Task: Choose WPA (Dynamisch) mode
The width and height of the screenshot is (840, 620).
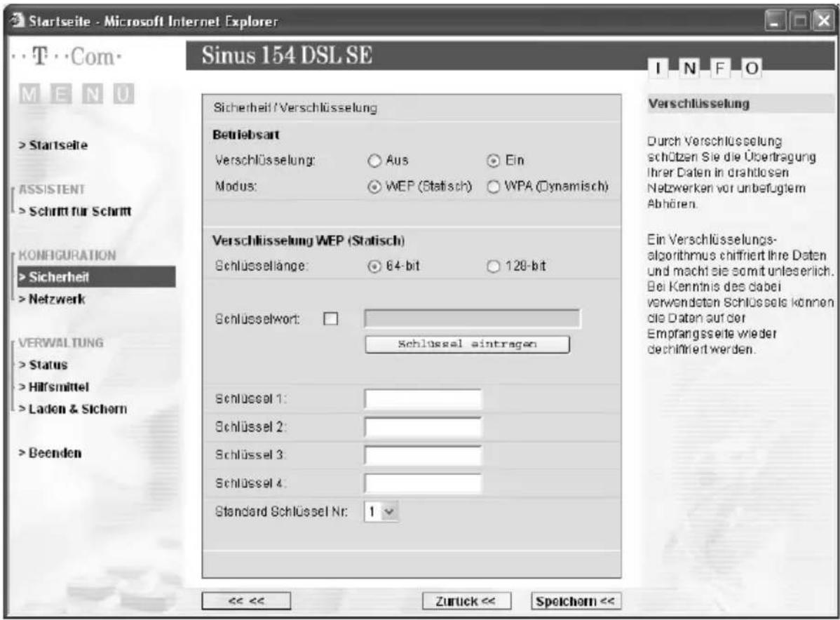Action: (x=493, y=187)
